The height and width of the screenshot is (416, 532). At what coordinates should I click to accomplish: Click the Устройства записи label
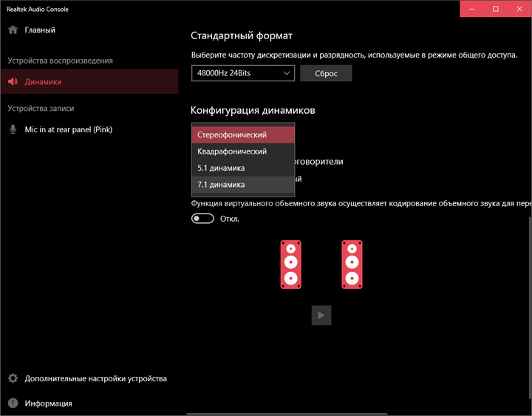[41, 108]
